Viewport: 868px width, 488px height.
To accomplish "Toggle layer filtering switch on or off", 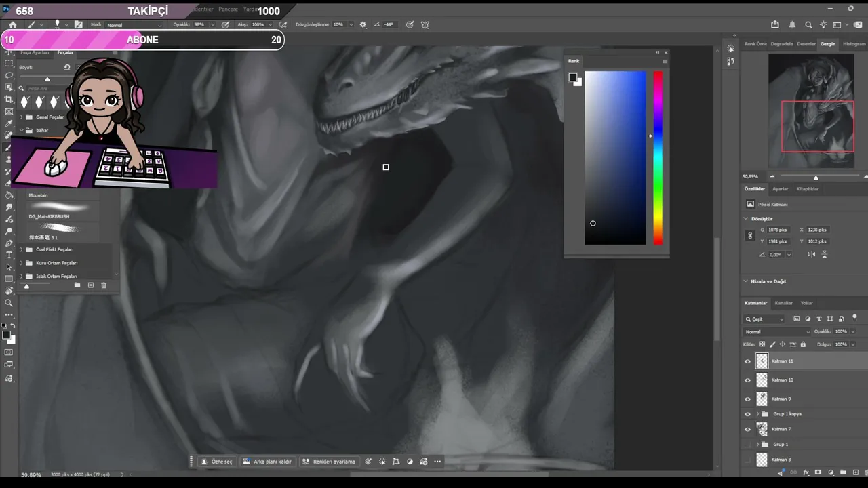I will [x=854, y=317].
